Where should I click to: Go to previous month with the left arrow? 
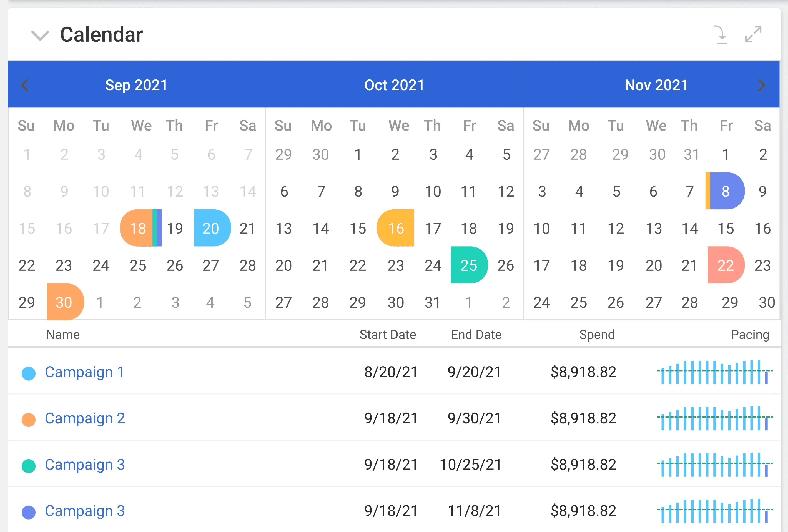point(24,85)
